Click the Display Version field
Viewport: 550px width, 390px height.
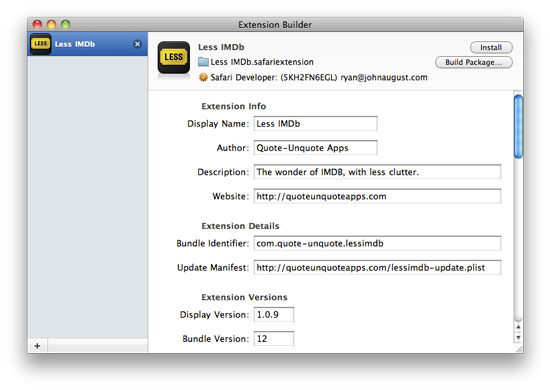[x=274, y=314]
